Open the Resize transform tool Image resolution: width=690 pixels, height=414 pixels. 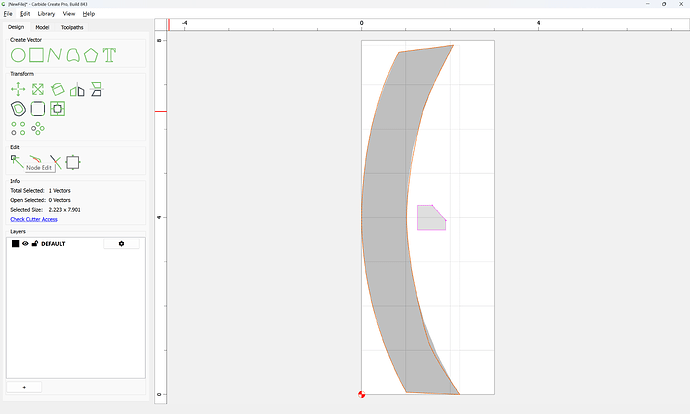tap(38, 89)
